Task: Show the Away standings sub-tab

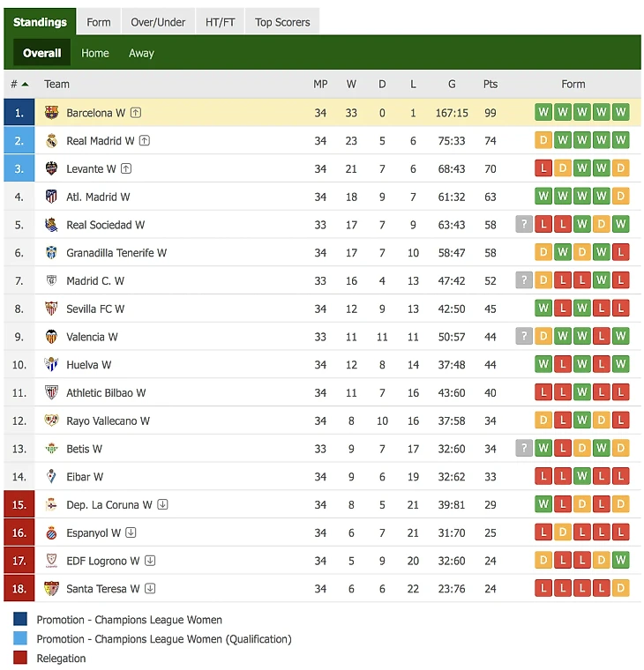Action: click(x=141, y=53)
